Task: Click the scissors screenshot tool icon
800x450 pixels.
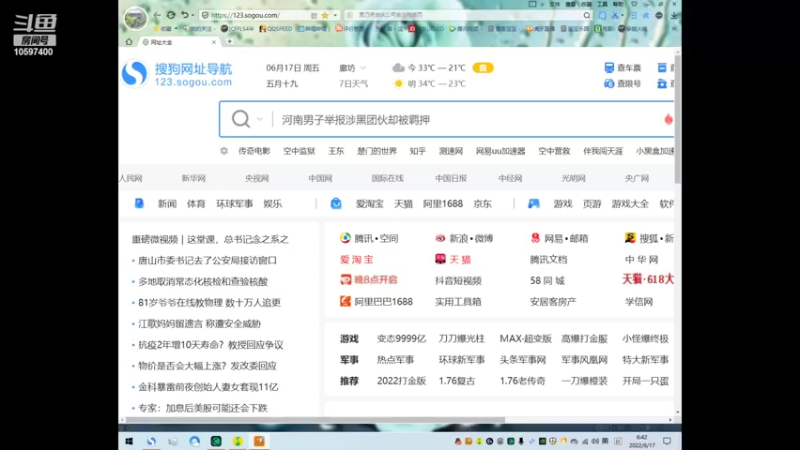Action: tap(615, 15)
